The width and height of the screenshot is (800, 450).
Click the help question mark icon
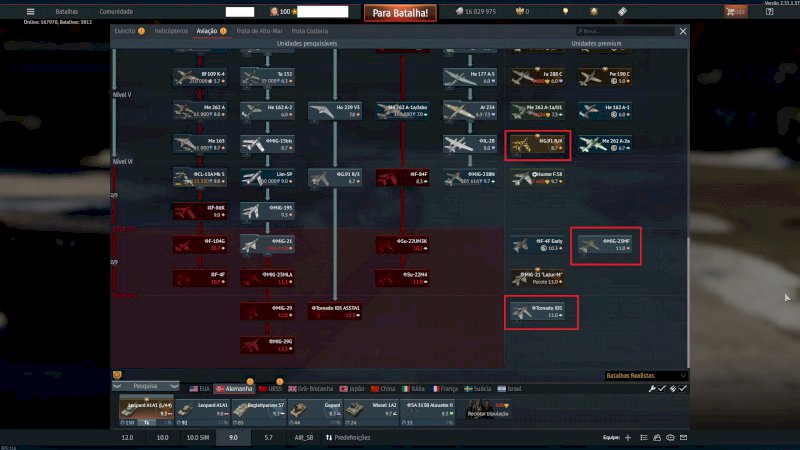point(769,11)
